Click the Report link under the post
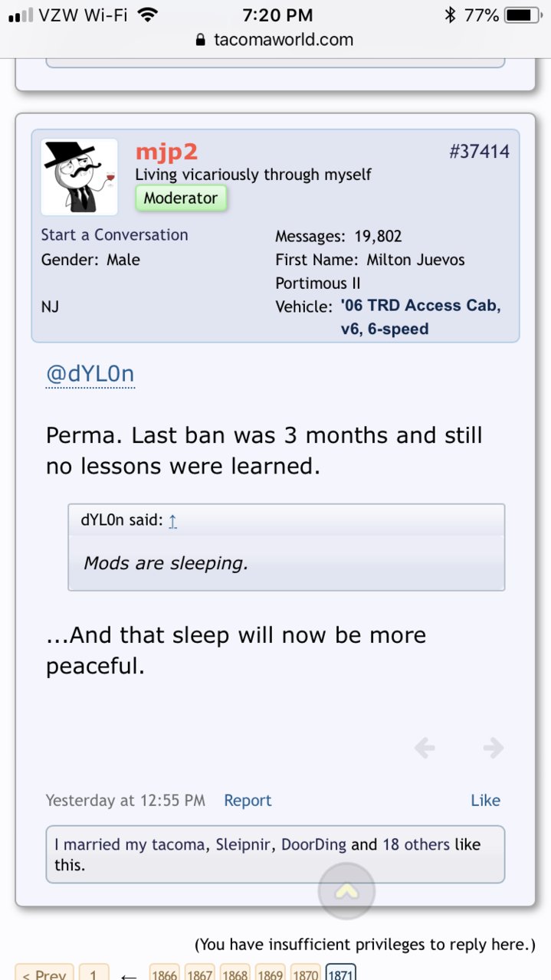 click(248, 801)
